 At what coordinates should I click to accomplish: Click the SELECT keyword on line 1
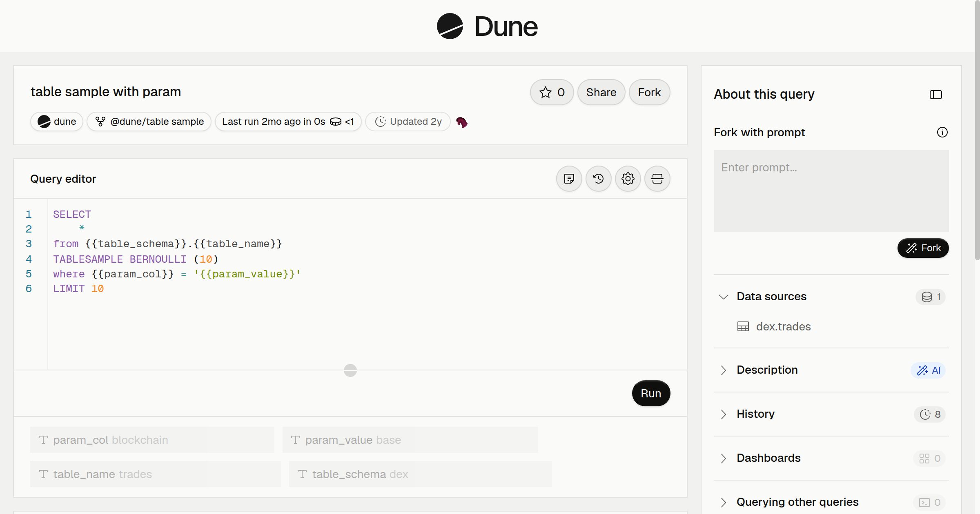coord(72,214)
